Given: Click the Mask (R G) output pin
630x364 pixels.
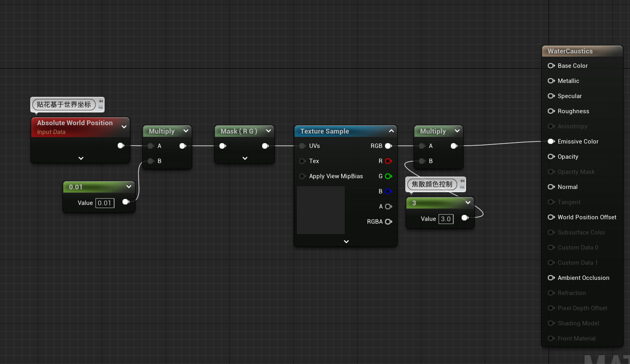Looking at the screenshot, I should pos(265,146).
